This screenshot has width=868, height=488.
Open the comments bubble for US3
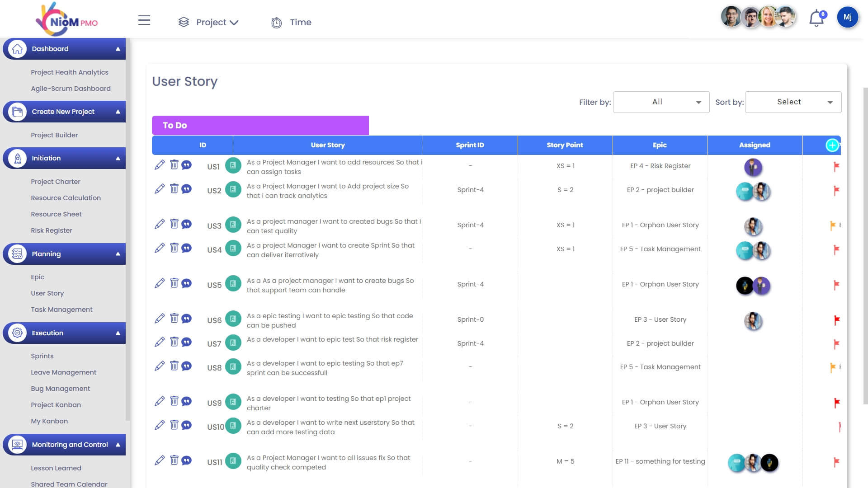(x=186, y=224)
